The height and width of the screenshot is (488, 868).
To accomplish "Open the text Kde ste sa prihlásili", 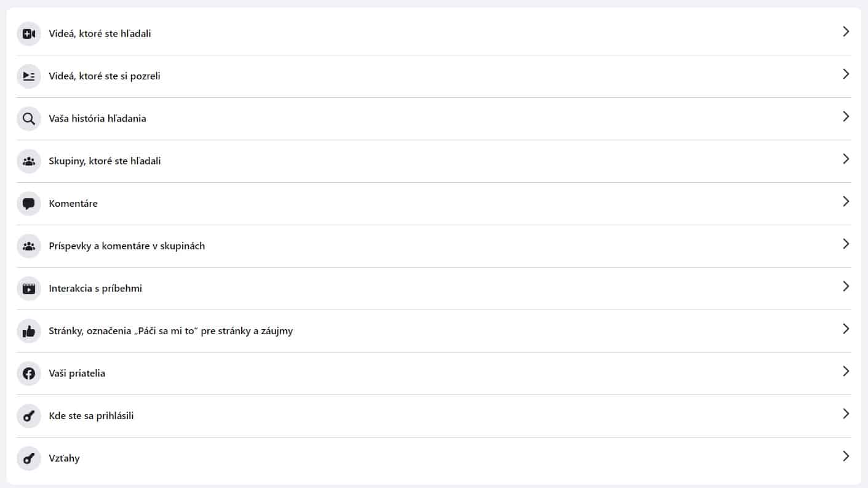I will (91, 416).
